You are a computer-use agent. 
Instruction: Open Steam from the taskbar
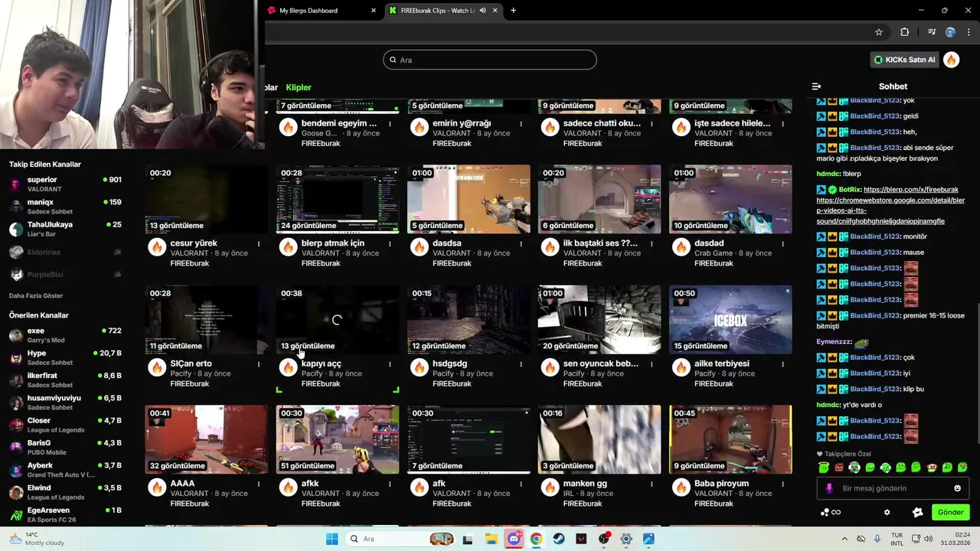[x=559, y=539]
